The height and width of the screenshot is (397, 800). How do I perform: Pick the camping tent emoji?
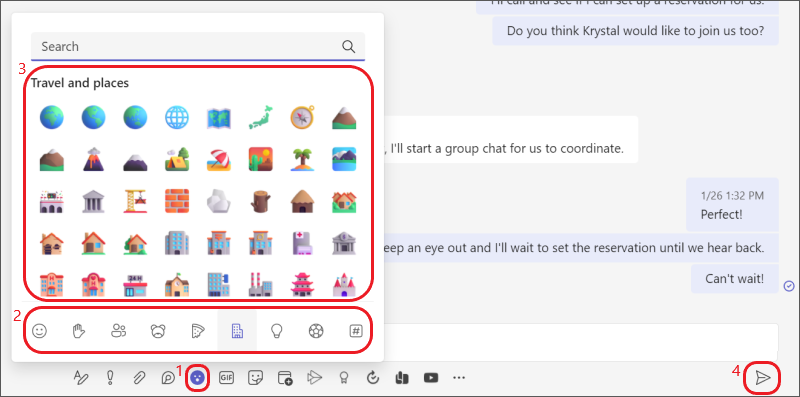[x=177, y=159]
